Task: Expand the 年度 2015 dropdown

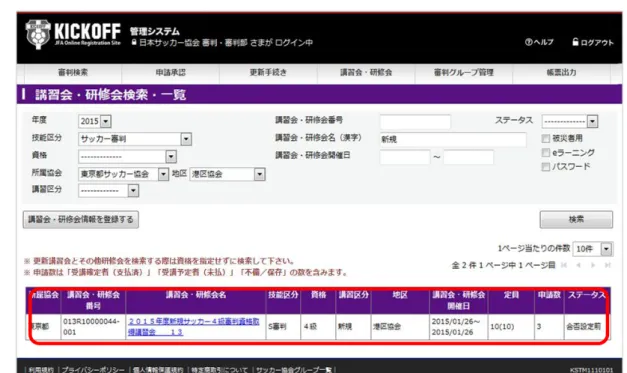Action: point(106,121)
